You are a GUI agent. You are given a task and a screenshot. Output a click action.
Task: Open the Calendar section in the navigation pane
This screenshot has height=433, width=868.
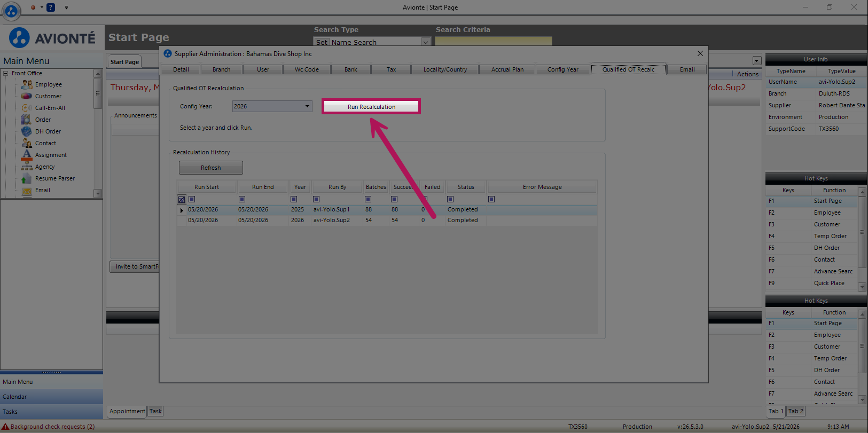(x=51, y=397)
